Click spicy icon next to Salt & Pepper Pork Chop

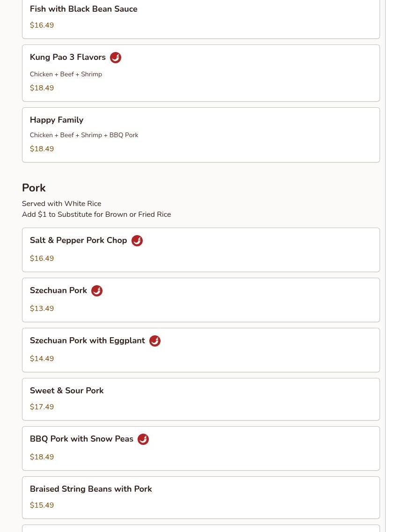(137, 241)
